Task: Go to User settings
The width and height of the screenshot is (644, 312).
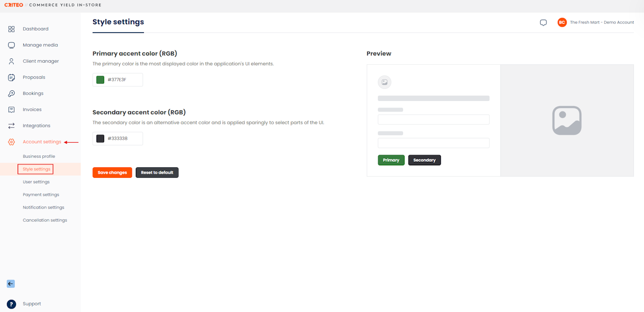Action: [36, 182]
